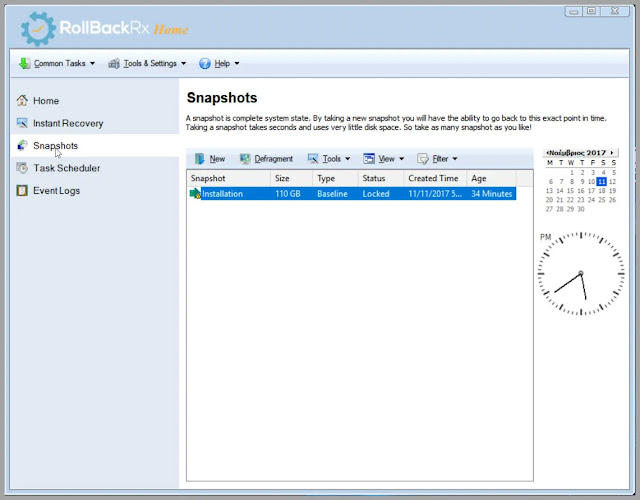The image size is (640, 500).
Task: Click the 11/11/2017 created time cell
Action: click(435, 194)
